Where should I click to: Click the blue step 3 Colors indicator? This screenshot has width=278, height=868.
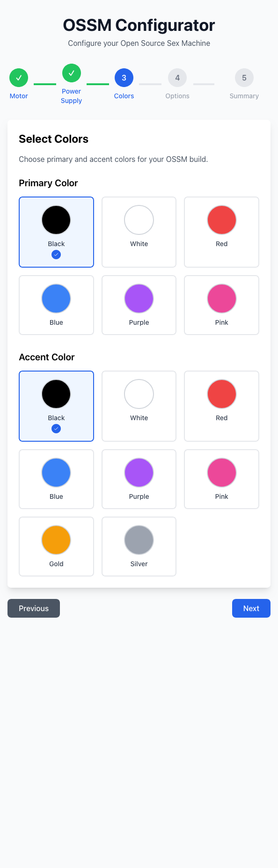[x=124, y=78]
